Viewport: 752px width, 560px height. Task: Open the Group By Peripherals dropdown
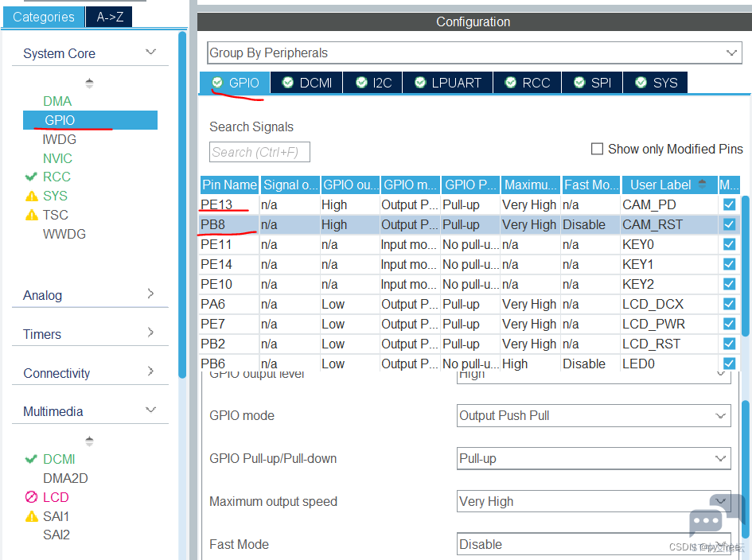coord(475,52)
